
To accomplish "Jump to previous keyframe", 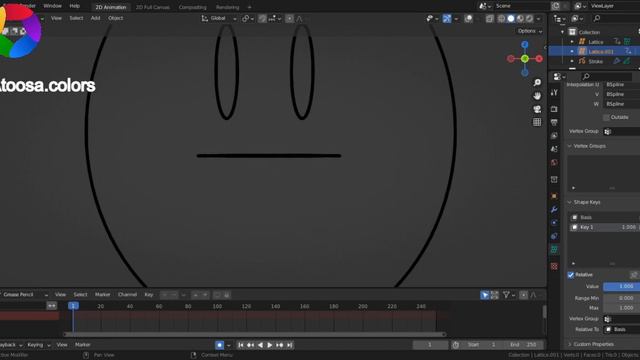I will coord(251,345).
